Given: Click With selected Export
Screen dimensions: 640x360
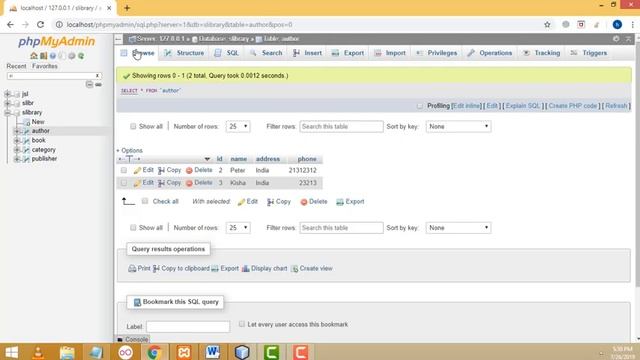Looking at the screenshot, I should click(x=350, y=202).
